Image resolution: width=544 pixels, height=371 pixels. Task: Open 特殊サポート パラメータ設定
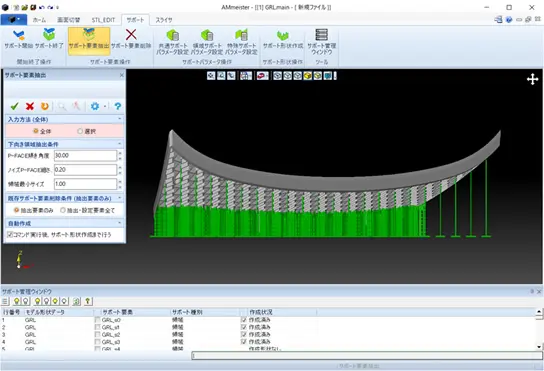[241, 42]
